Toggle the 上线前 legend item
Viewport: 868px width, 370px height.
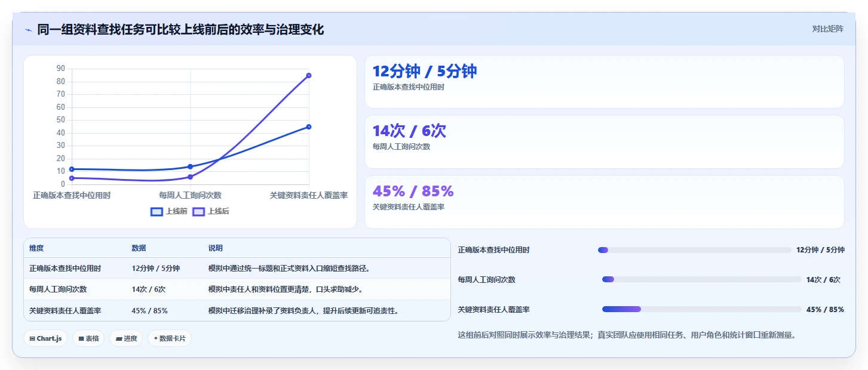click(x=169, y=211)
